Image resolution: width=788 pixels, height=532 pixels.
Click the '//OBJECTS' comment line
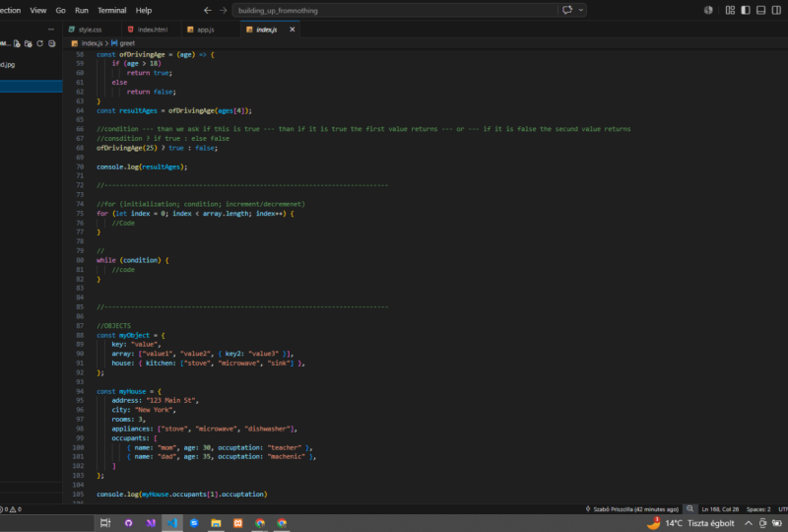pos(113,326)
